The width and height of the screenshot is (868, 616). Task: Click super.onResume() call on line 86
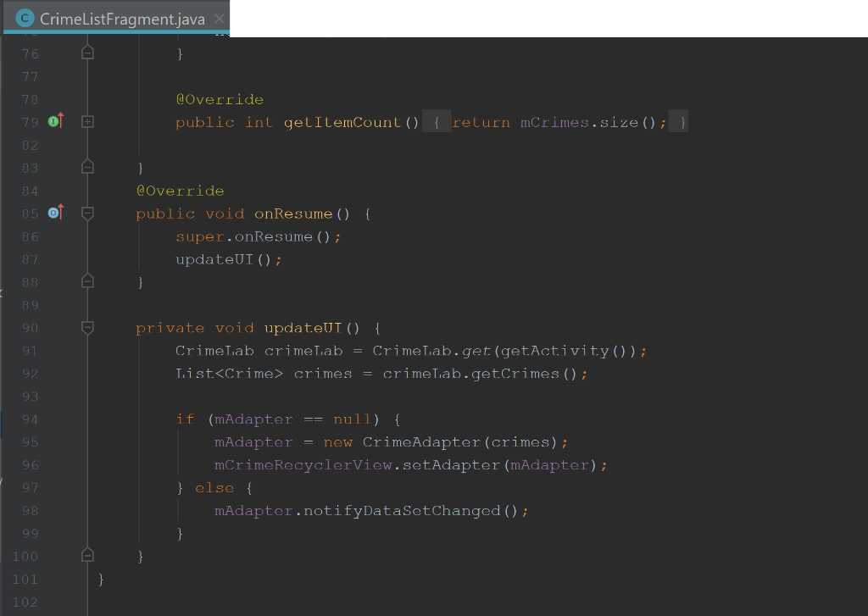point(259,237)
